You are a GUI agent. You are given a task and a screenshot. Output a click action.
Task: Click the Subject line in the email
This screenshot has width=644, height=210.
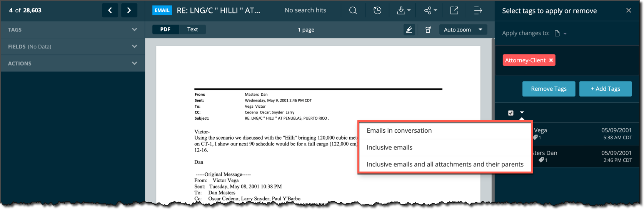(262, 118)
